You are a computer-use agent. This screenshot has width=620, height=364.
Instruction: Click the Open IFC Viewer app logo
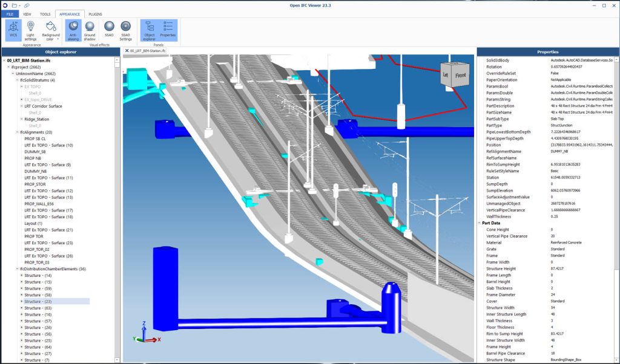coord(5,5)
